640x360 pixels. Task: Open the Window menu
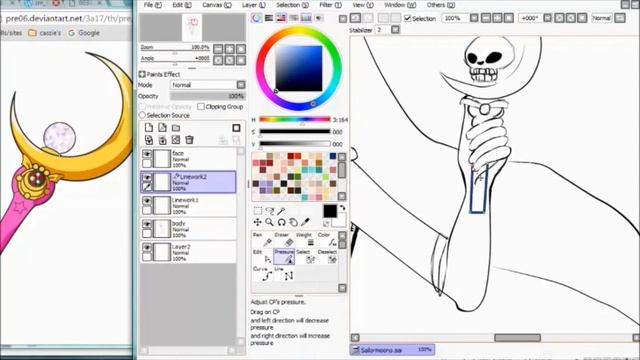pos(400,5)
